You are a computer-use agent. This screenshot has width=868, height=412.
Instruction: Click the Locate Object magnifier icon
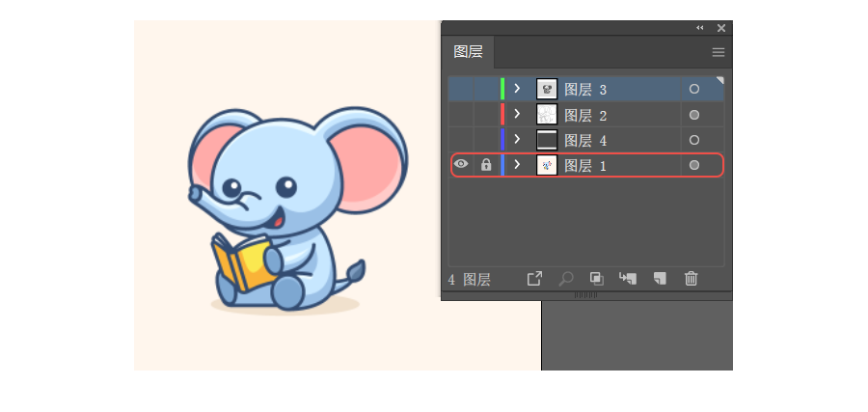(x=565, y=279)
